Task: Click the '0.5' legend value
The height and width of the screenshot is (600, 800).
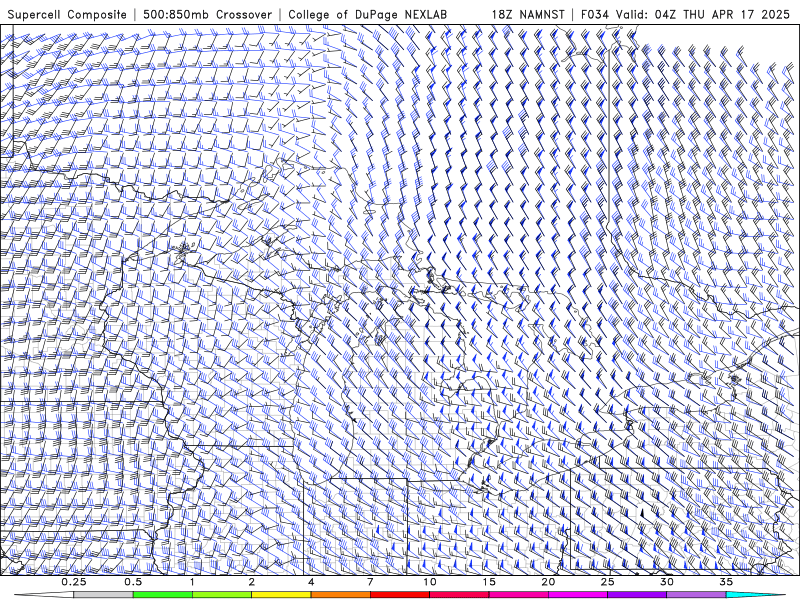Action: (133, 582)
